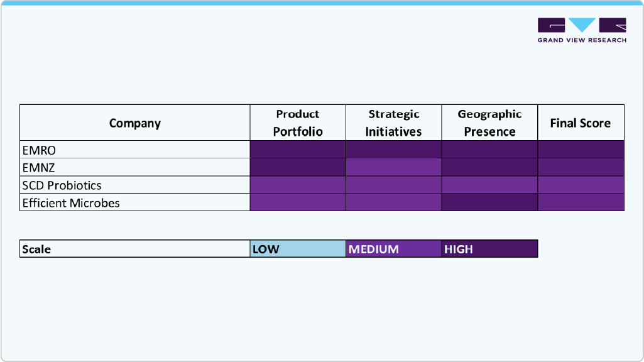This screenshot has width=644, height=362.
Task: Select EMNZ's Strategic Initiatives cell
Action: 393,168
